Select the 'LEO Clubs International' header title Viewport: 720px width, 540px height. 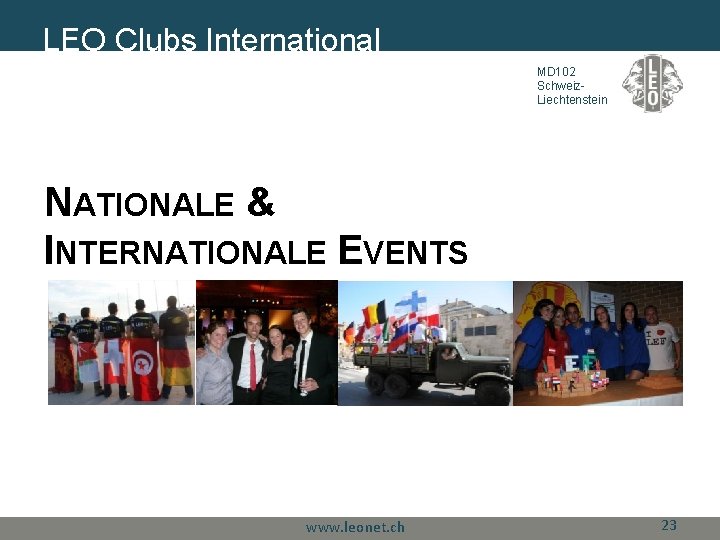(x=212, y=39)
